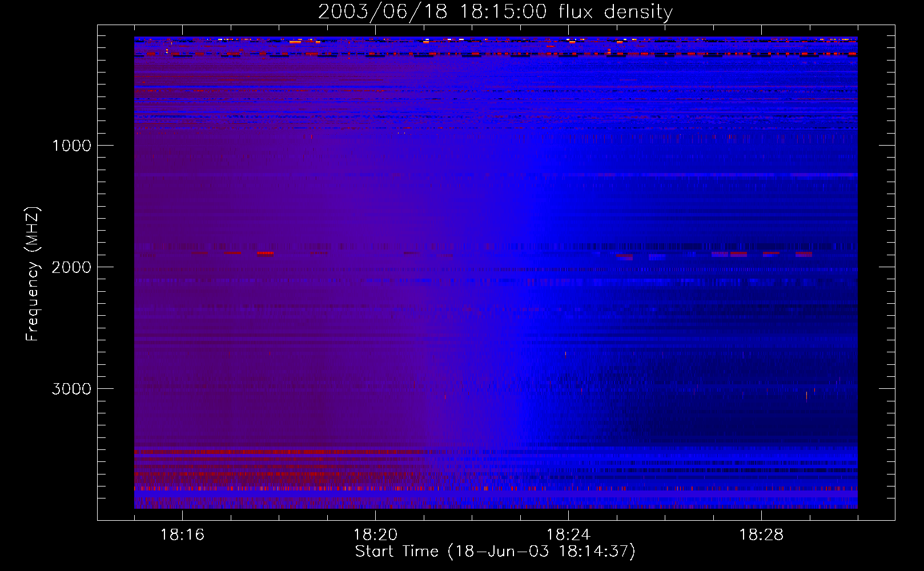924x571 pixels.
Task: Click the y-axis tick label 2000
Action: coord(71,267)
